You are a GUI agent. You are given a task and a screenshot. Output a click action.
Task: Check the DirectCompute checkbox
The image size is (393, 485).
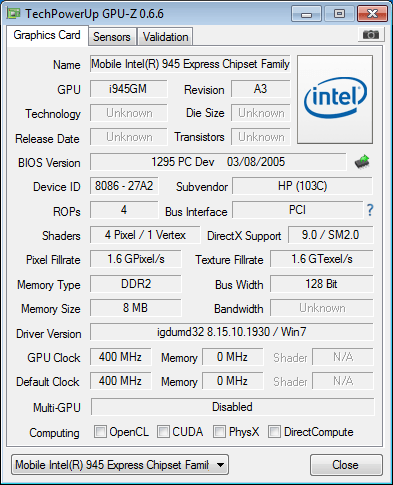tap(274, 432)
